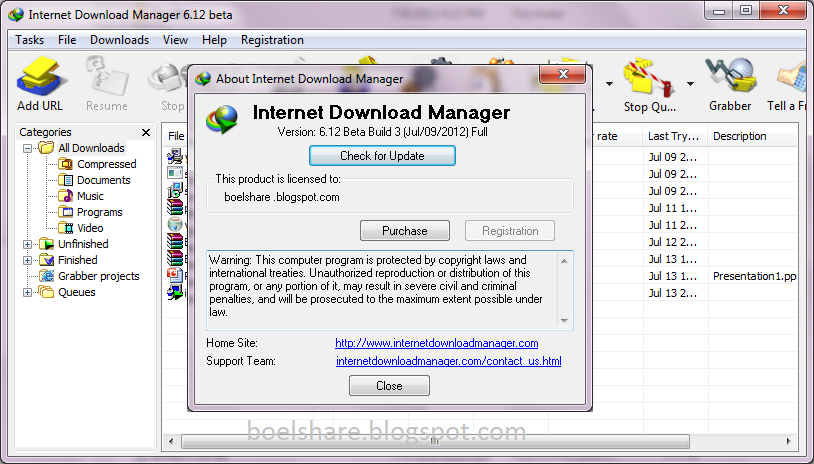Image resolution: width=814 pixels, height=464 pixels.
Task: Open the Finished downloads category
Action: (x=69, y=260)
